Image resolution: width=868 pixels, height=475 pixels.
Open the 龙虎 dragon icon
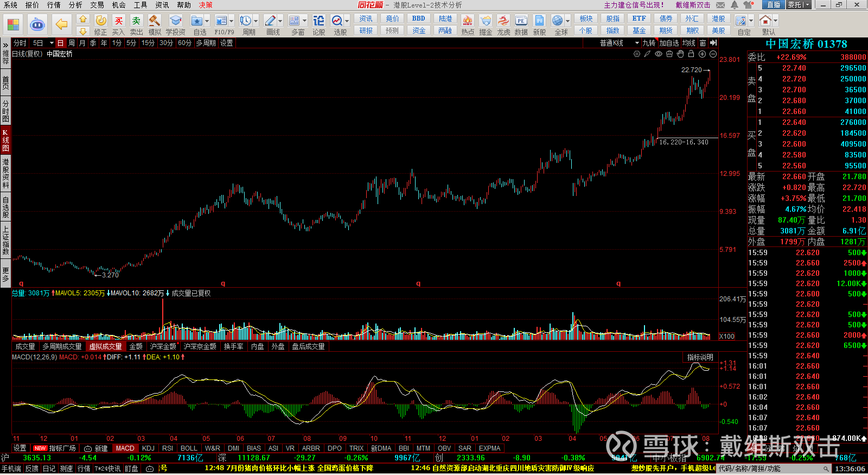point(503,21)
